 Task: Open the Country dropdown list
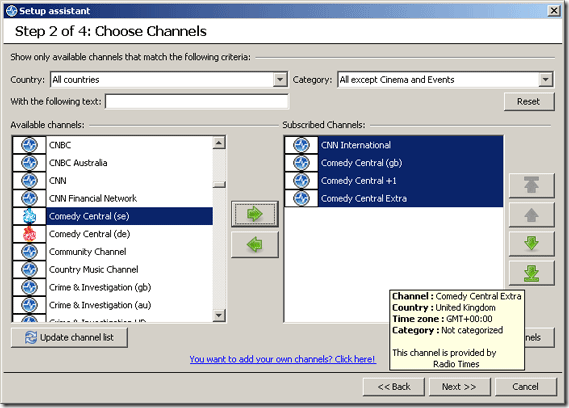(280, 79)
